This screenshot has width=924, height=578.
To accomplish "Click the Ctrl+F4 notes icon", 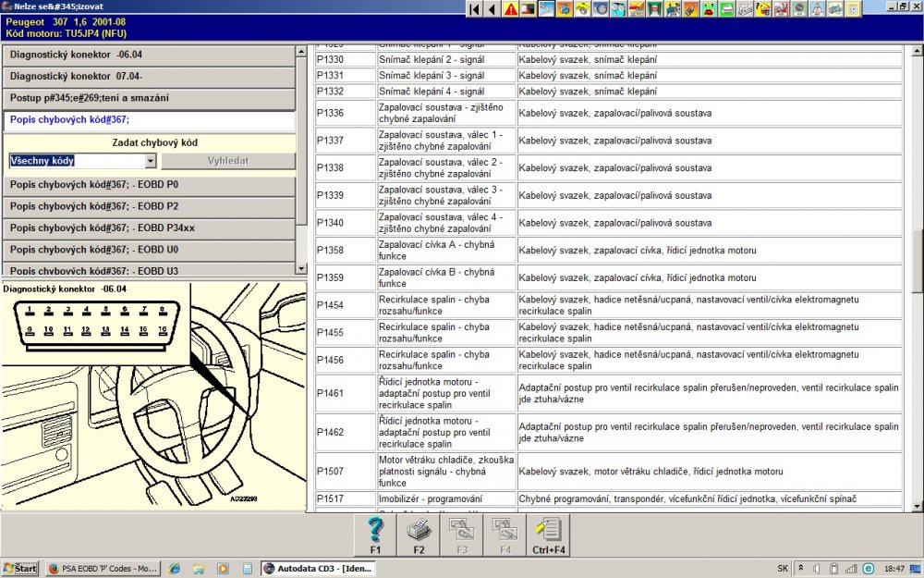I will point(549,535).
